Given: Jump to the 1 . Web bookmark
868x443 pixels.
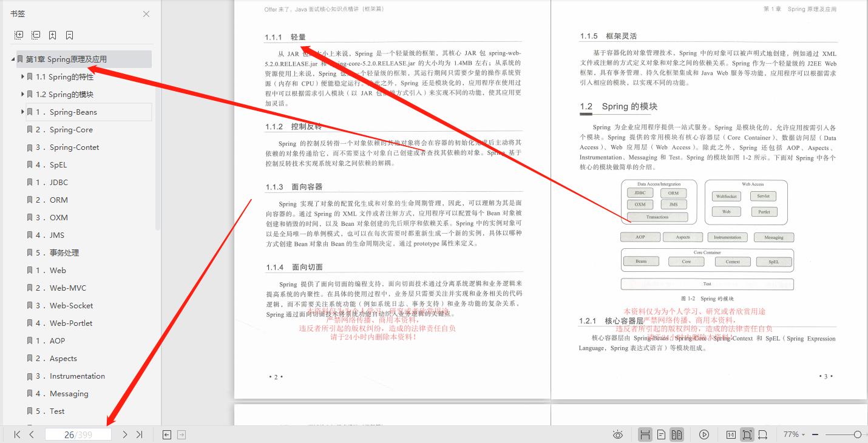Looking at the screenshot, I should pyautogui.click(x=51, y=271).
